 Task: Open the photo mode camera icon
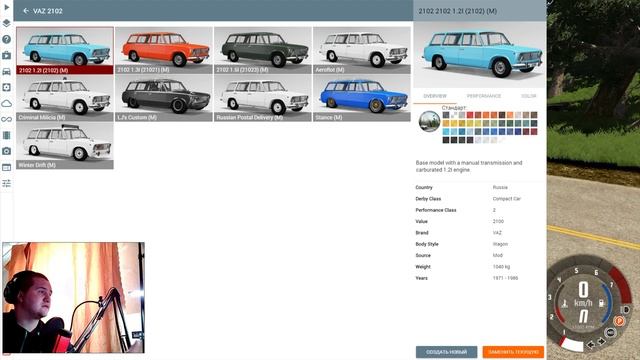tap(7, 151)
